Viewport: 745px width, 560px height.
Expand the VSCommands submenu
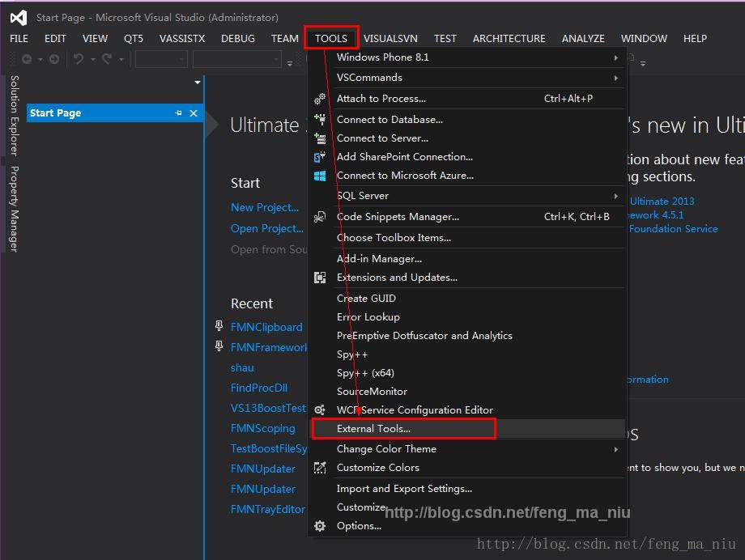pos(615,78)
